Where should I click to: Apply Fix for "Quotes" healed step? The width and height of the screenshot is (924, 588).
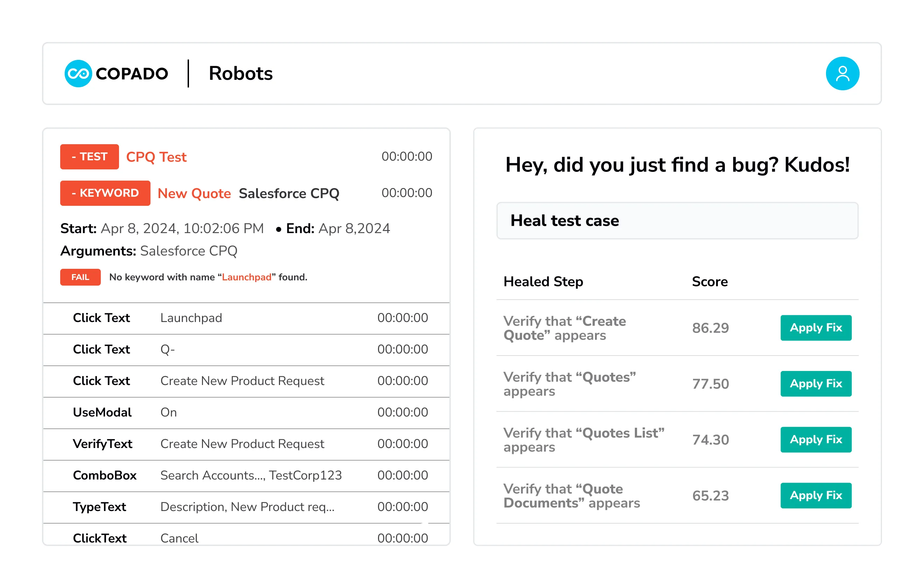click(816, 384)
